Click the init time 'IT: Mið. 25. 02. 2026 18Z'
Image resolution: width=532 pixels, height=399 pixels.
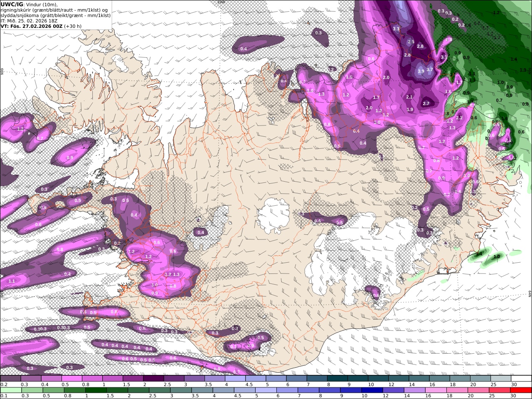pos(28,20)
